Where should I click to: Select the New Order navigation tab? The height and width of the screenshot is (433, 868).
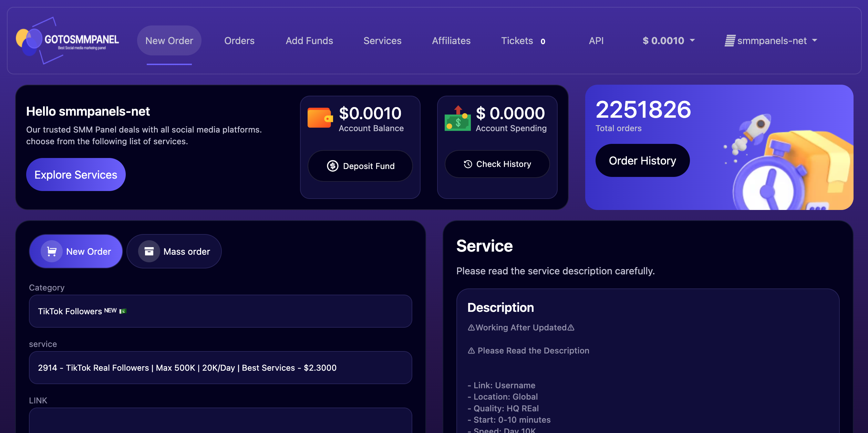(x=169, y=41)
